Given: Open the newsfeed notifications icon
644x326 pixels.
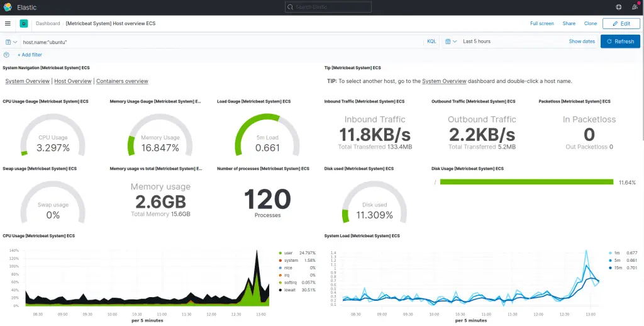Looking at the screenshot, I should click(636, 6).
